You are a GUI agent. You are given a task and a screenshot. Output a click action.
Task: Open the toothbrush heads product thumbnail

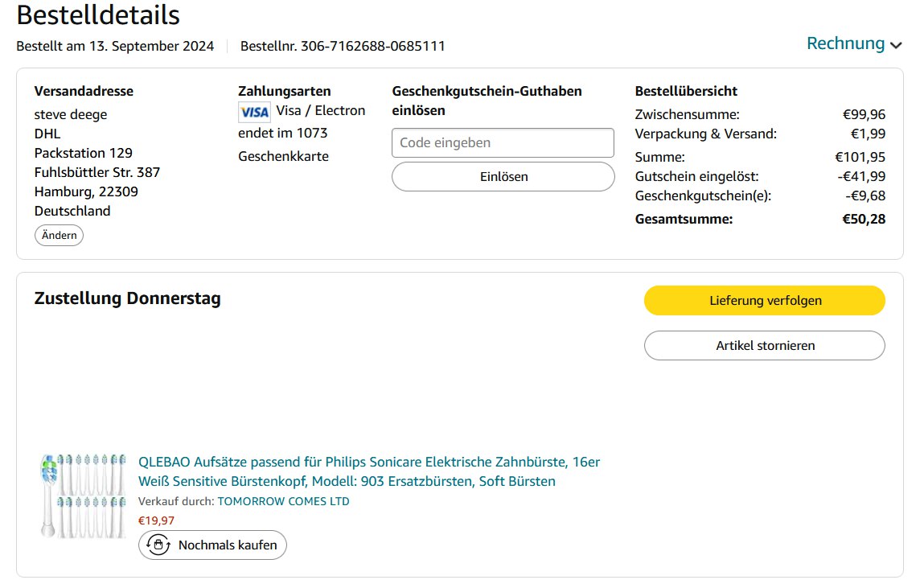tap(84, 496)
